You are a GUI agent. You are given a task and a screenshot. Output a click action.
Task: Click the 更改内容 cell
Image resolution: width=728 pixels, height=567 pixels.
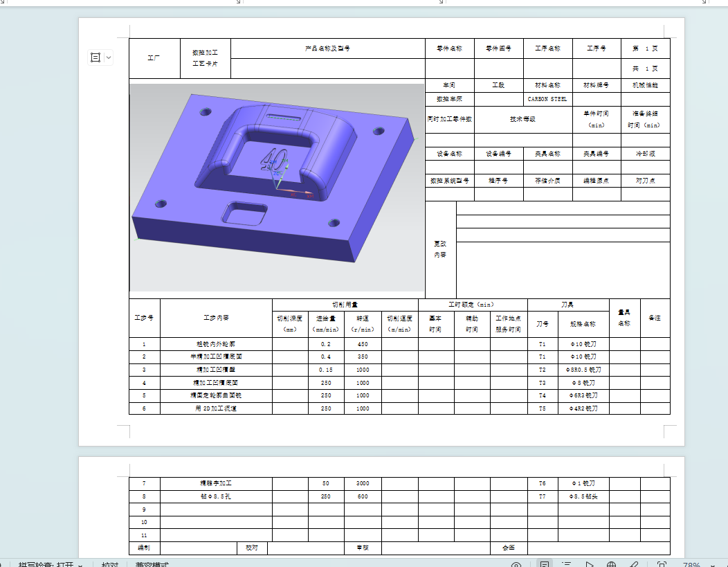[441, 249]
